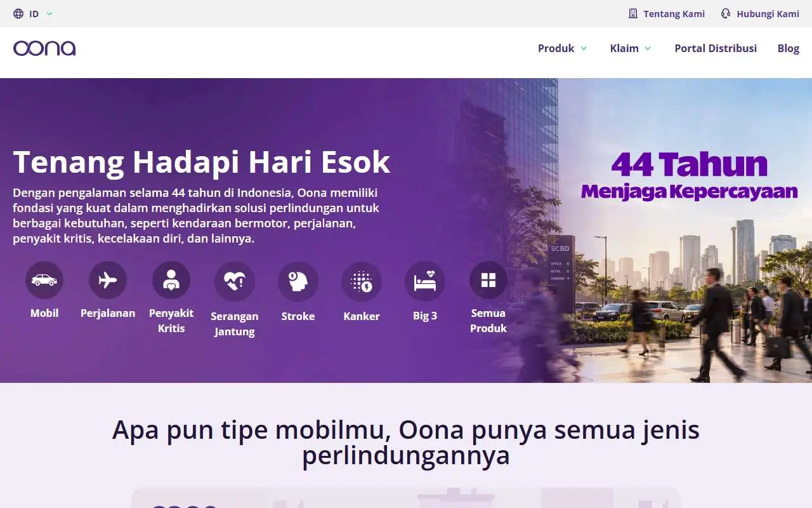Viewport: 812px width, 508px height.
Task: Click the globe language icon
Action: [x=18, y=13]
